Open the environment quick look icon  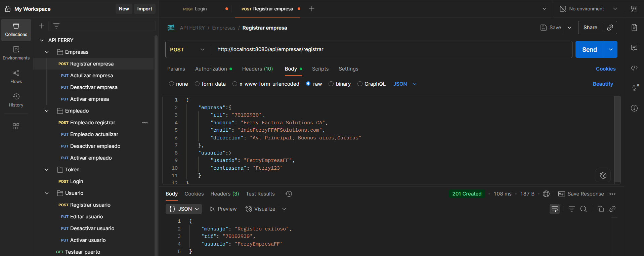pyautogui.click(x=634, y=9)
